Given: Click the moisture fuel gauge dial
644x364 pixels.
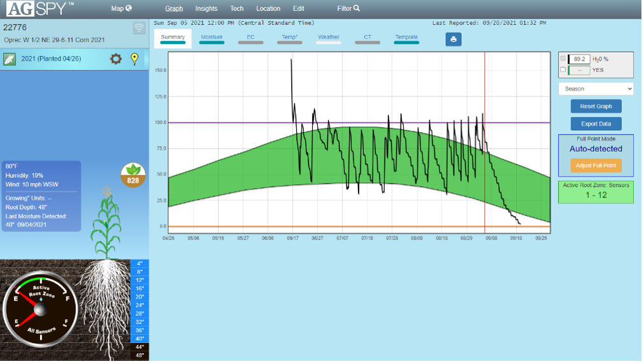Looking at the screenshot, I should [x=40, y=310].
